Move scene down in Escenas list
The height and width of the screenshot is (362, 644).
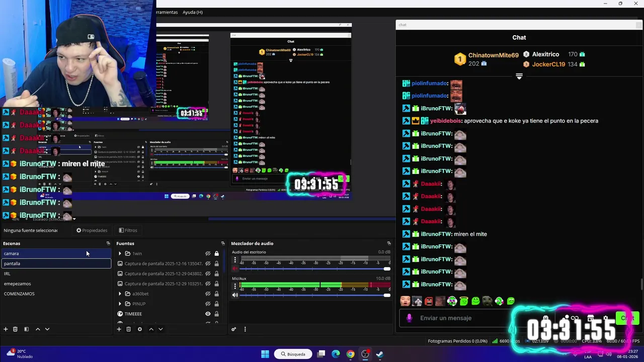coord(47,329)
